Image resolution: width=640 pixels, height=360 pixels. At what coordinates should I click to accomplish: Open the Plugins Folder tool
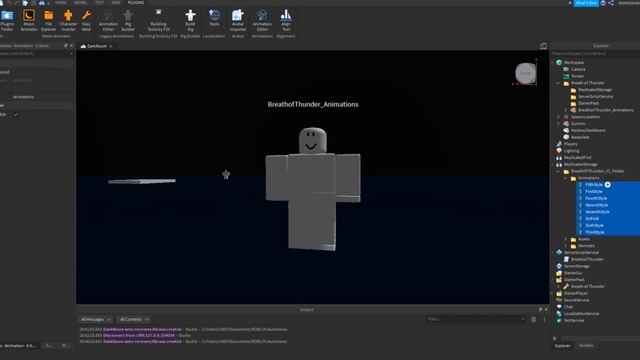[7, 20]
